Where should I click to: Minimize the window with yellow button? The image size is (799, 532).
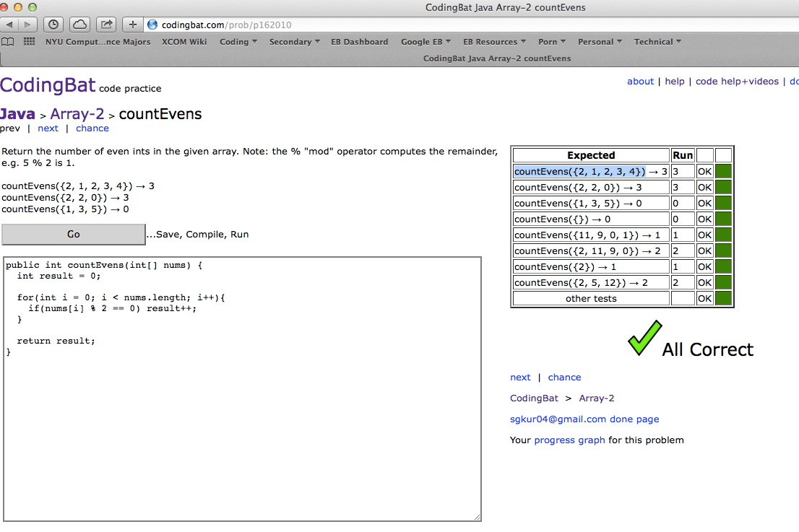click(x=18, y=7)
